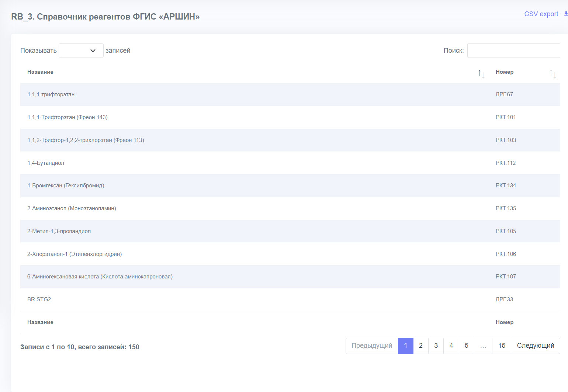This screenshot has height=392, width=568.
Task: Go to pagination page 3
Action: pos(436,346)
